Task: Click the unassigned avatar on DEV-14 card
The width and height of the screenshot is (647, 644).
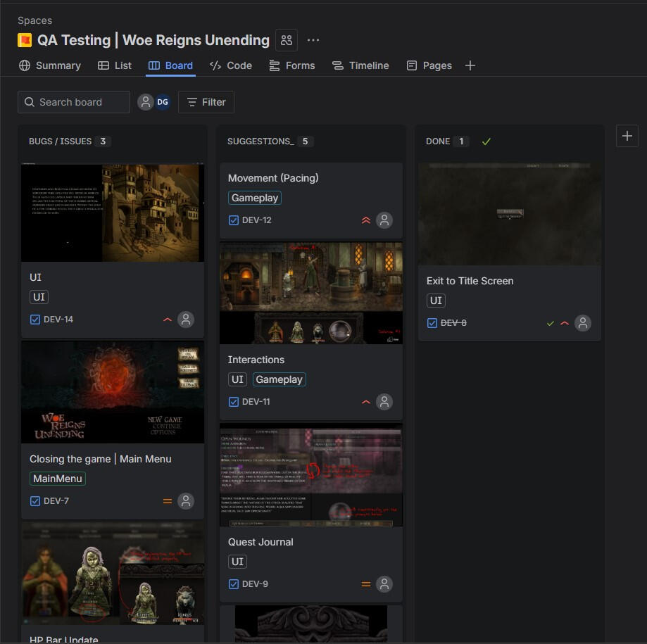Action: coord(186,320)
